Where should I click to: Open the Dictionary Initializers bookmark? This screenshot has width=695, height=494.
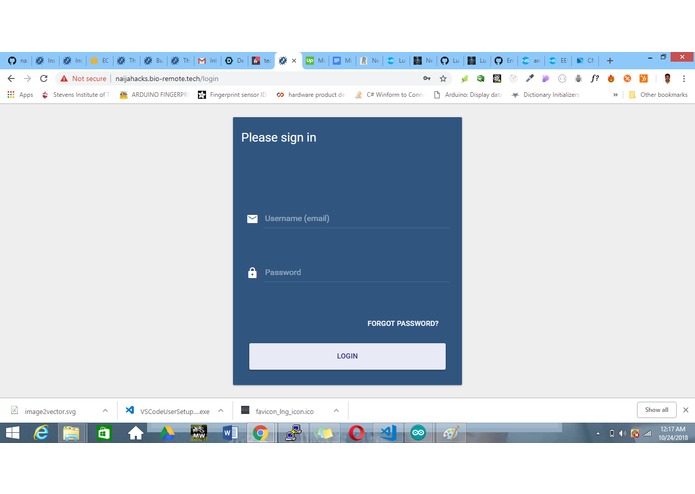[546, 94]
